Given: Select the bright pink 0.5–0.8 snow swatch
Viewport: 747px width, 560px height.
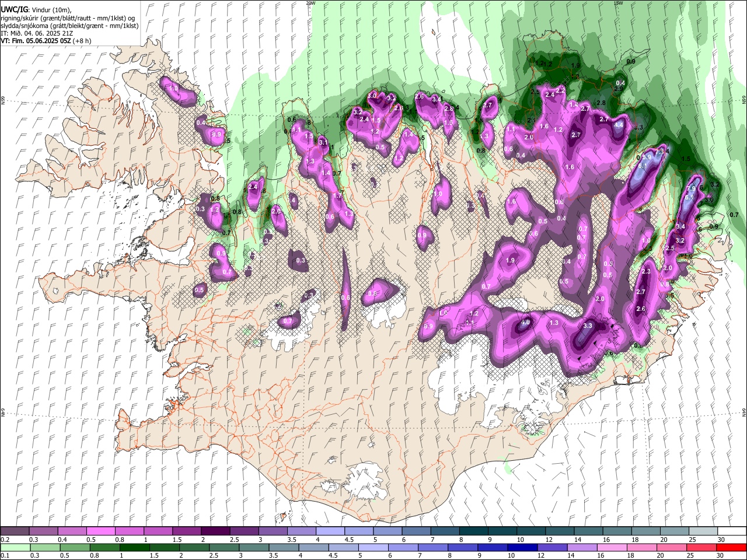Looking at the screenshot, I should (x=100, y=531).
